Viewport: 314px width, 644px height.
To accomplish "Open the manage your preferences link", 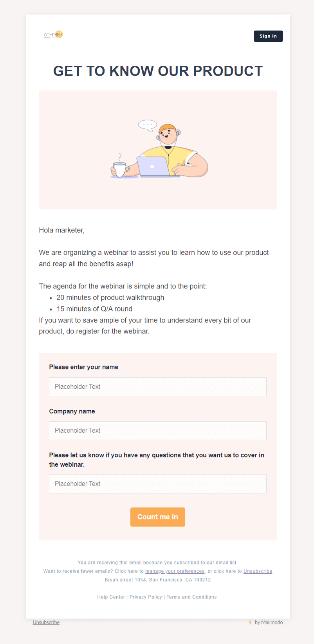I will [175, 571].
